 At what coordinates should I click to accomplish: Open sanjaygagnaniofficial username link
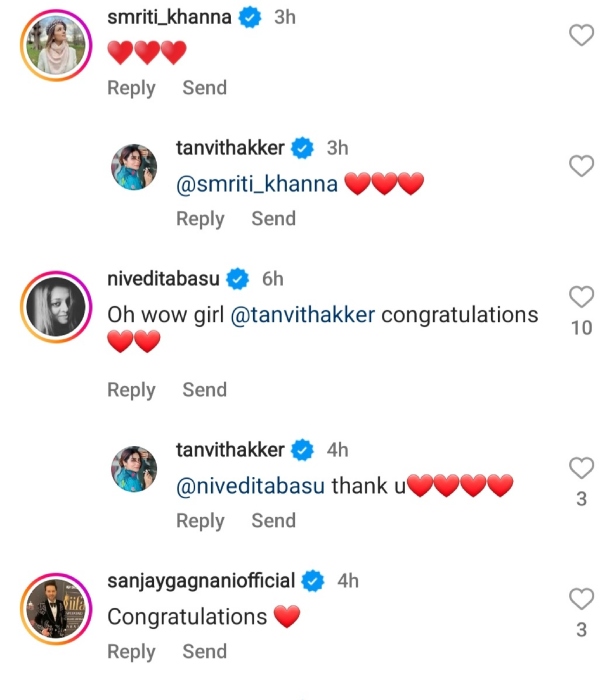[200, 581]
